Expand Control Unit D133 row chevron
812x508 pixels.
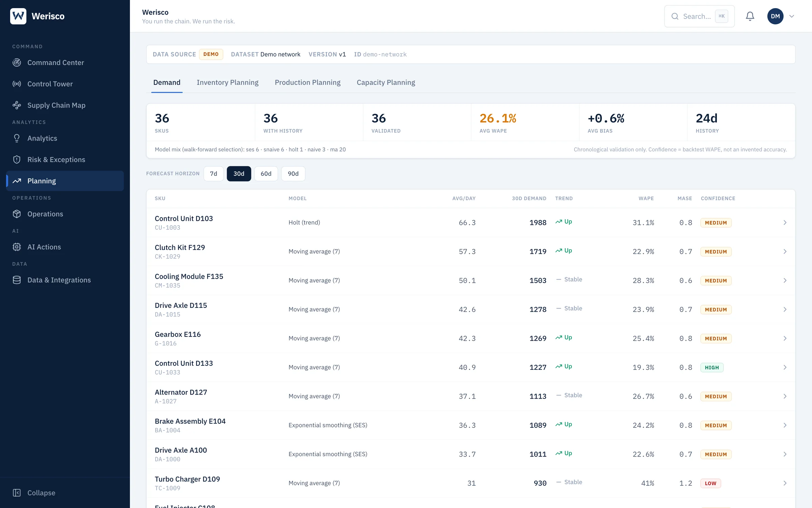coord(785,367)
